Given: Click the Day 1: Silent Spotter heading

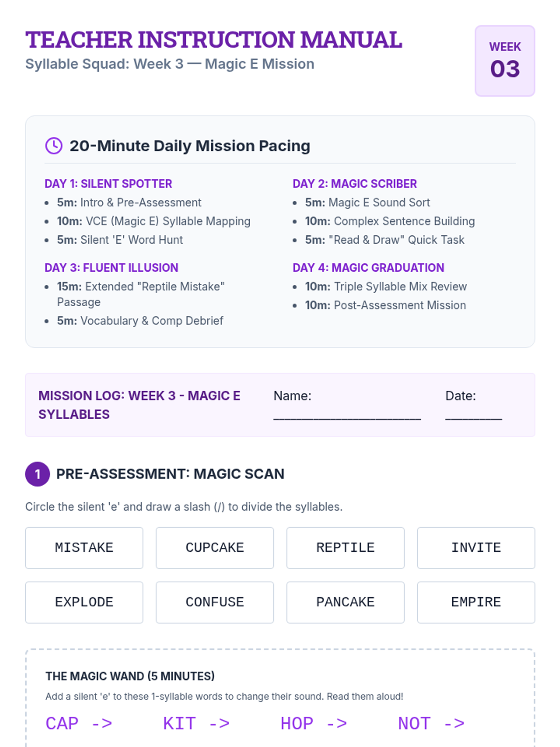Looking at the screenshot, I should click(108, 184).
